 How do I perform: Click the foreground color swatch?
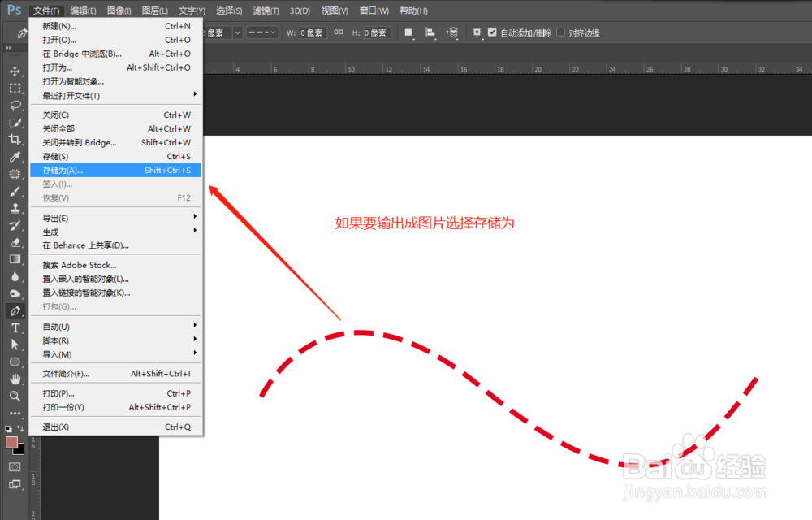[11, 442]
